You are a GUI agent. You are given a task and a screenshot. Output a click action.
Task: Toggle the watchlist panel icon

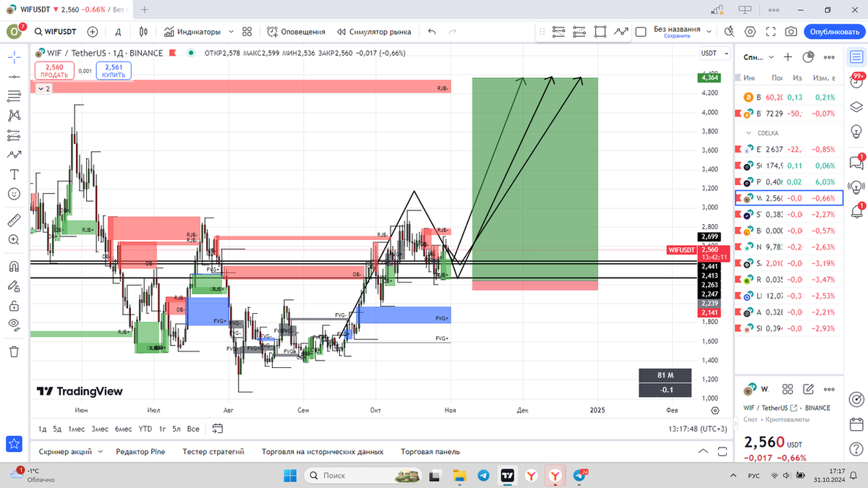point(856,56)
